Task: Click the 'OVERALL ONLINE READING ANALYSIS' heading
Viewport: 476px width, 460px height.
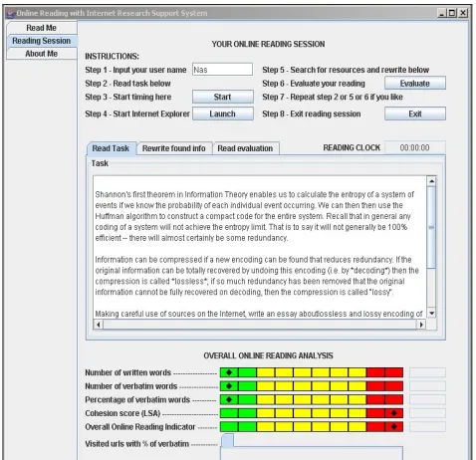Action: pyautogui.click(x=268, y=355)
